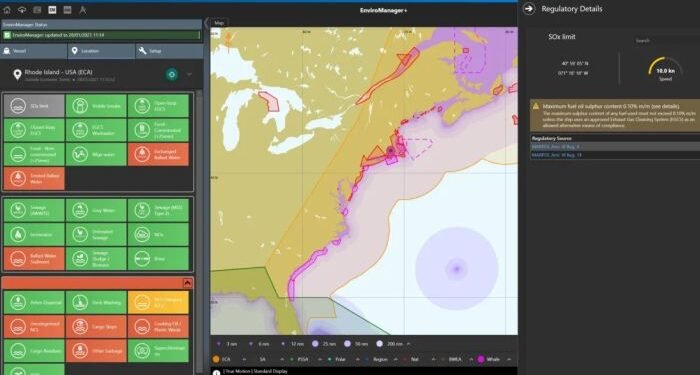Toggle the 3 nm distance ring
The width and height of the screenshot is (700, 375).
coord(218,344)
